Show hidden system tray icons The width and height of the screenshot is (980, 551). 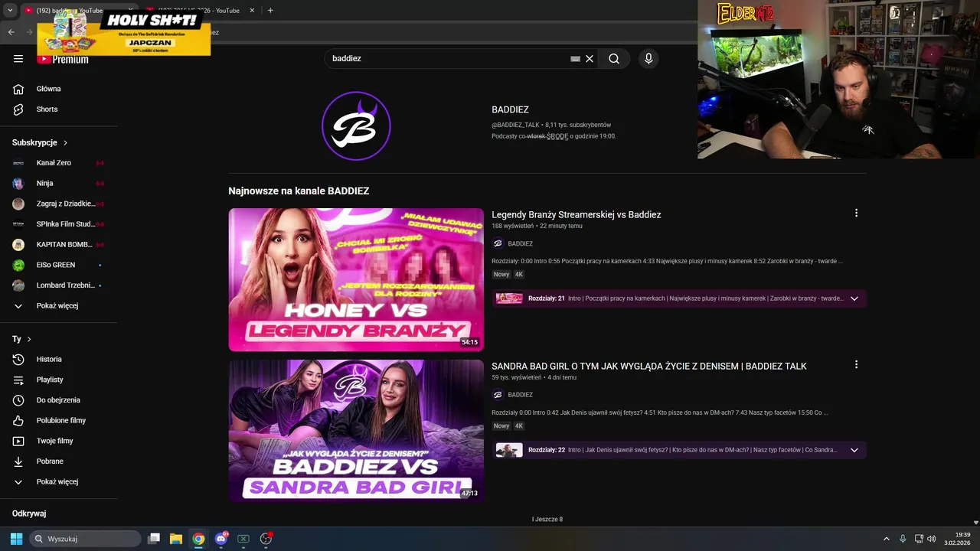click(887, 539)
